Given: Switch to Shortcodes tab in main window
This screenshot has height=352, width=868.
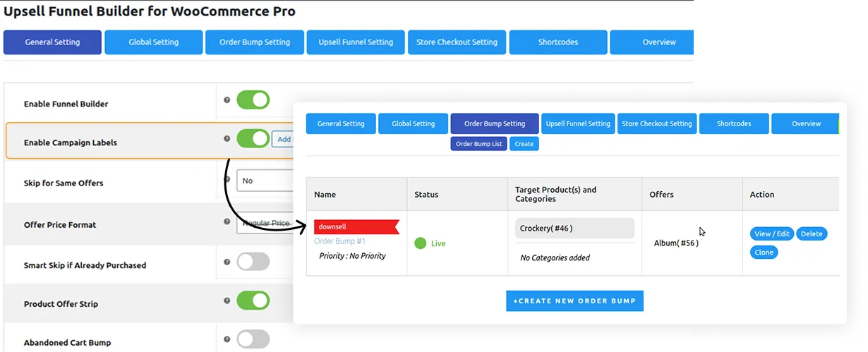Looking at the screenshot, I should tap(558, 42).
